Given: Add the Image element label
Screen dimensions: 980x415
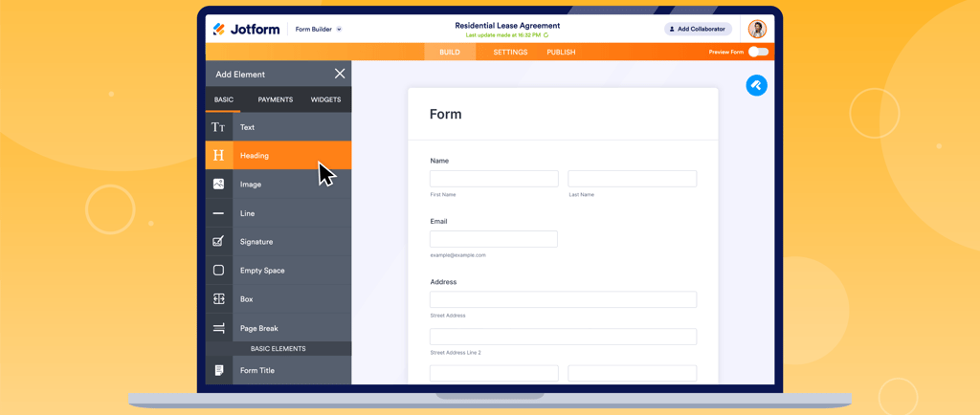Looking at the screenshot, I should click(x=251, y=185).
